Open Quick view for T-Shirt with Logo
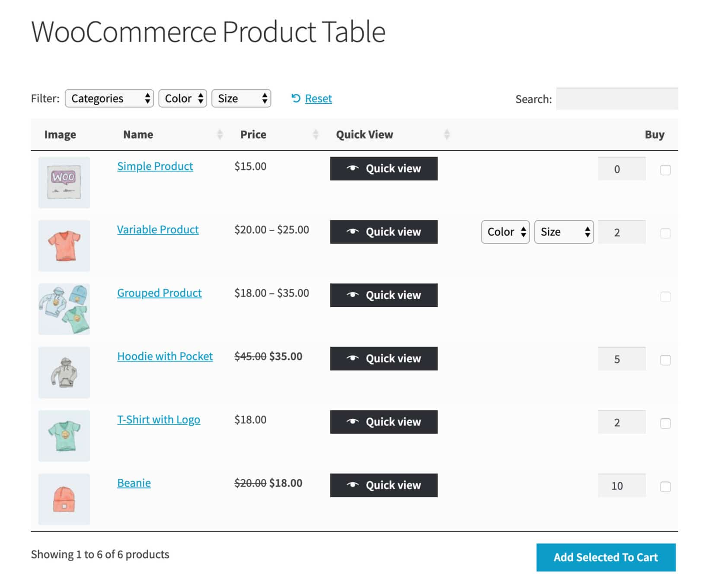Image resolution: width=709 pixels, height=588 pixels. (x=383, y=422)
